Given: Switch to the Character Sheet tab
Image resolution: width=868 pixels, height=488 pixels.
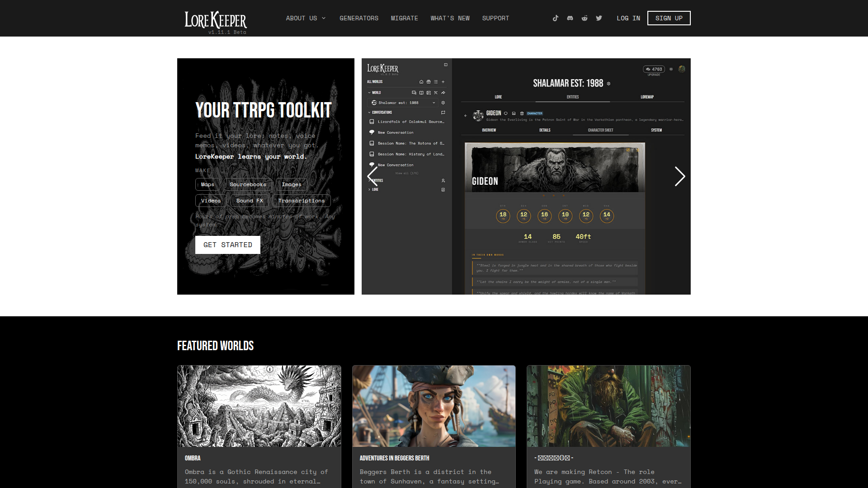Looking at the screenshot, I should [x=600, y=130].
